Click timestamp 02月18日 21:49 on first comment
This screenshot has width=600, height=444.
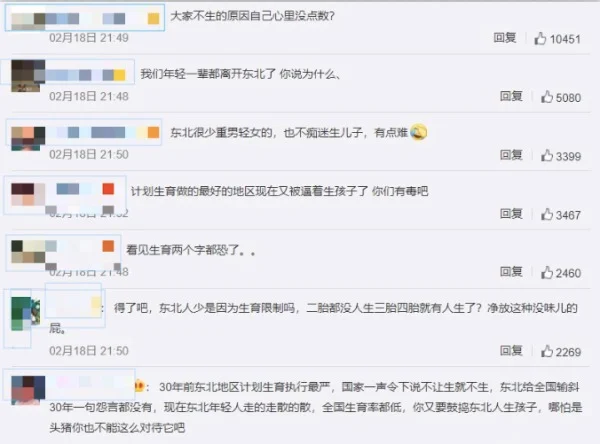tap(89, 38)
